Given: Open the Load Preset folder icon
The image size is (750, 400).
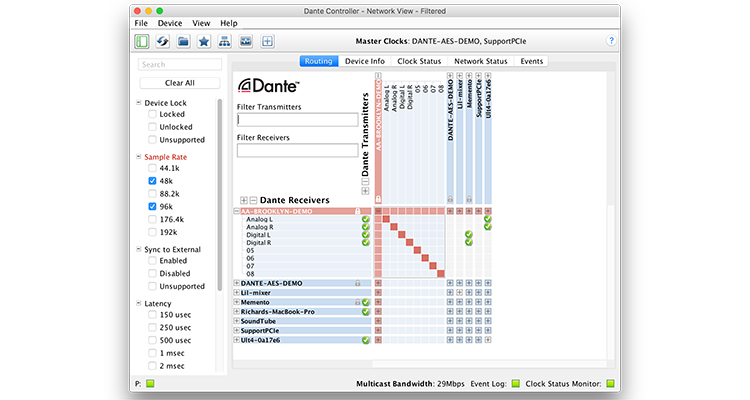Looking at the screenshot, I should (x=183, y=41).
